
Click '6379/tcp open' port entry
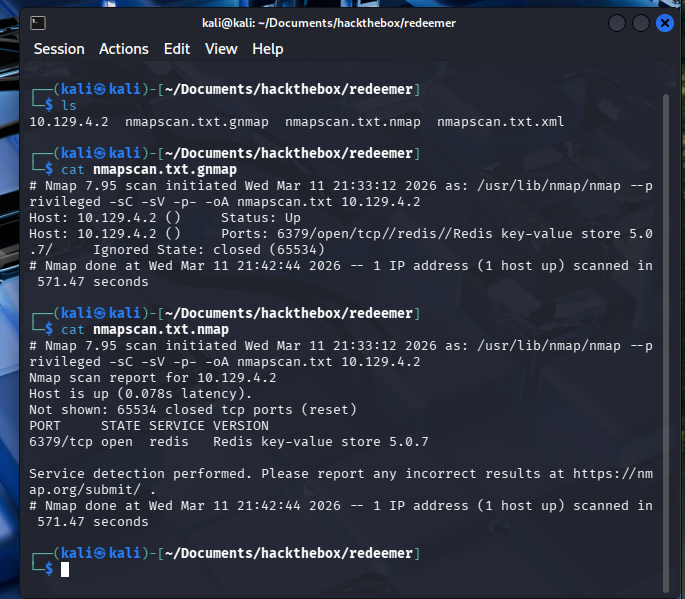[81, 442]
